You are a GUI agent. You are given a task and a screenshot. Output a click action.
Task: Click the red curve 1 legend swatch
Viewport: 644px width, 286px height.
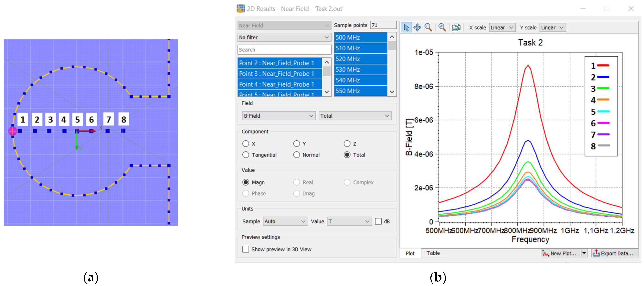pyautogui.click(x=603, y=65)
